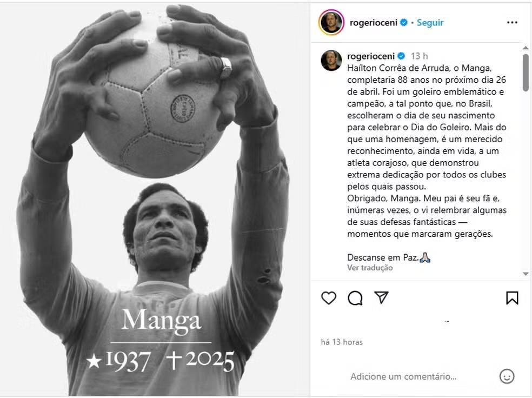This screenshot has height=398, width=532.
Task: Click the caption scrollbar up arrow
Action: 526,48
